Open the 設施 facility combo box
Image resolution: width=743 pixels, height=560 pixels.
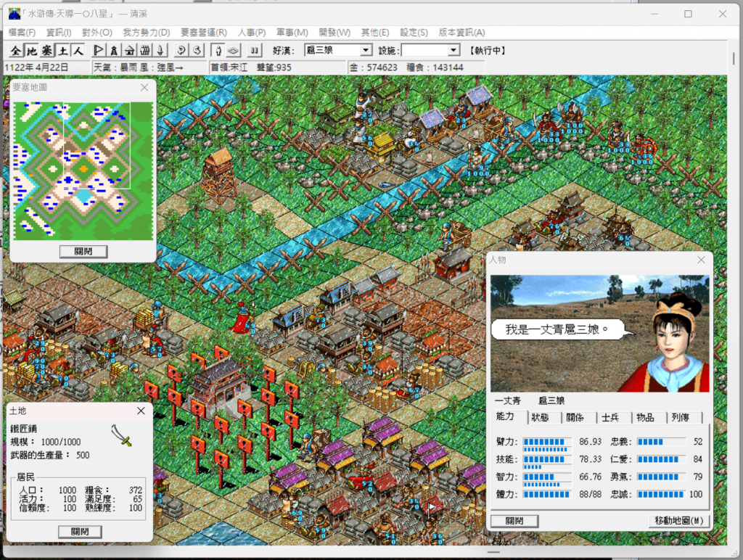click(431, 50)
